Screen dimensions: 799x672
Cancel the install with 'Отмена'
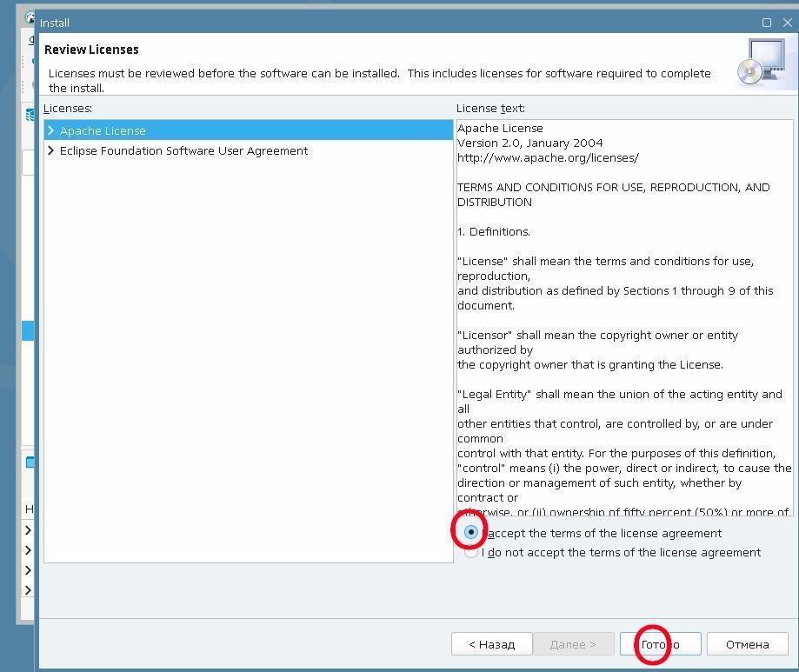point(747,644)
